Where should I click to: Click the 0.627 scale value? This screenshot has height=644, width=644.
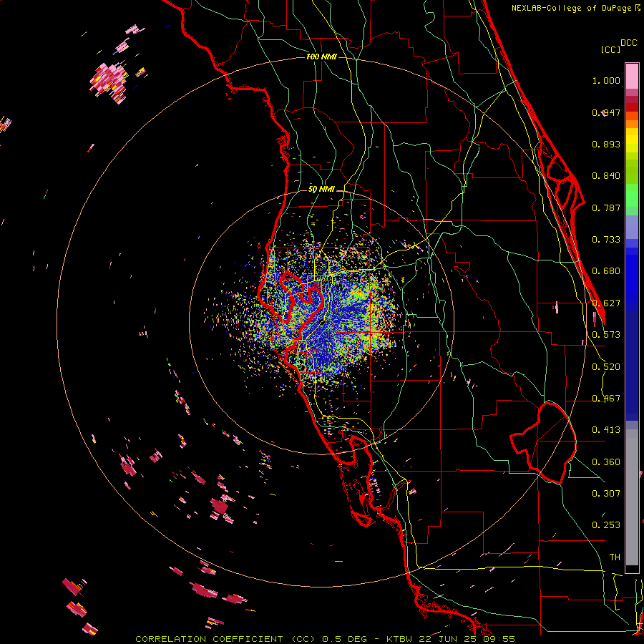click(606, 303)
